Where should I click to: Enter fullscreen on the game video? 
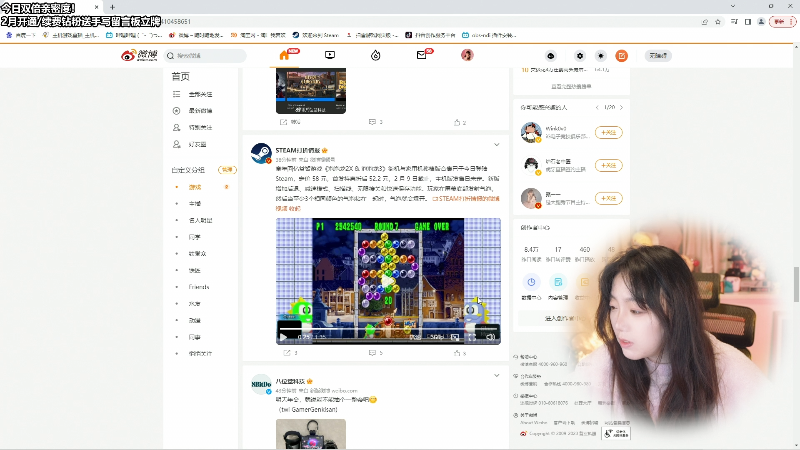[x=472, y=337]
